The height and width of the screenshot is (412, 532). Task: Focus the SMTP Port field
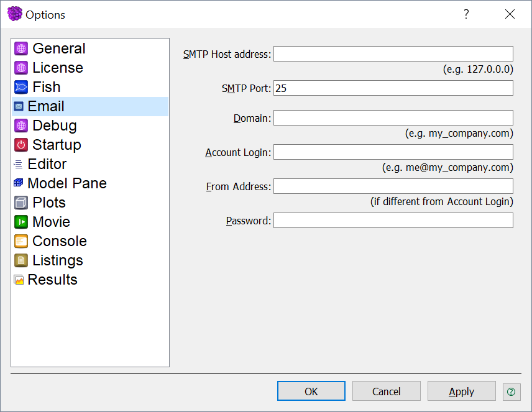pos(393,88)
